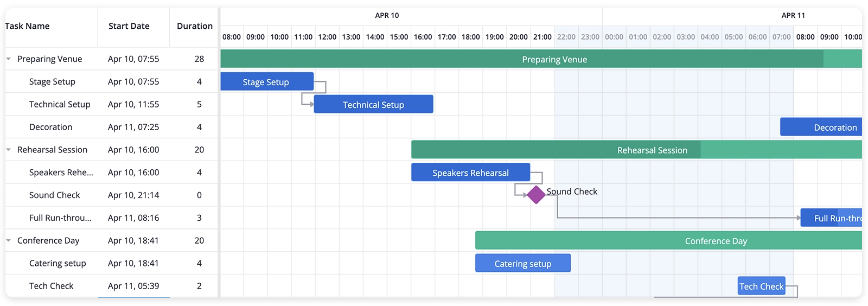Select the Full Run-through timeline bar
The image size is (868, 306).
(x=831, y=218)
